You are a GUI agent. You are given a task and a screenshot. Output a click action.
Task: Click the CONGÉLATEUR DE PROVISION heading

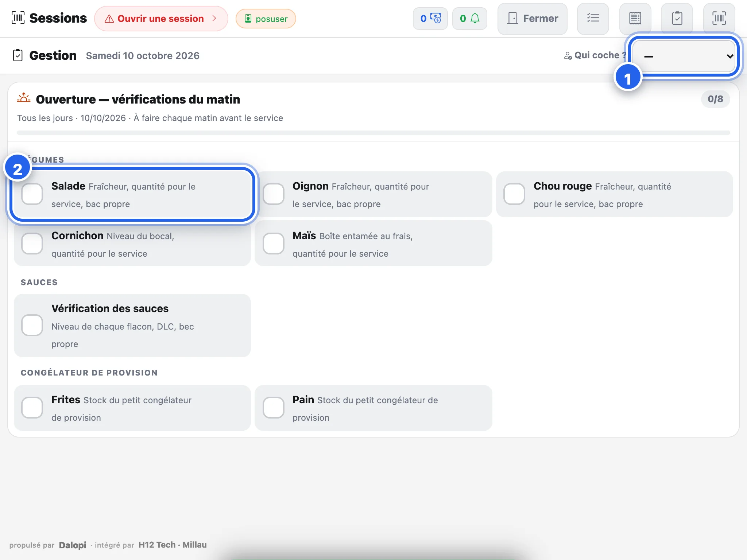click(x=89, y=373)
